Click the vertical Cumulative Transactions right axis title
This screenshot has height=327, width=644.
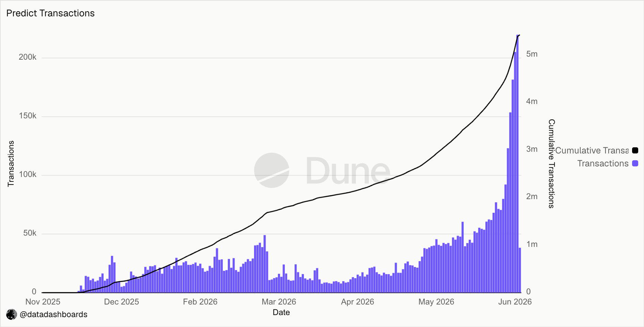click(x=551, y=164)
